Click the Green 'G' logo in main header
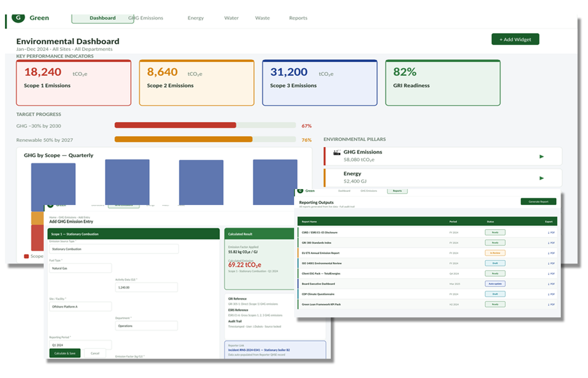Image resolution: width=588 pixels, height=378 pixels. click(18, 18)
